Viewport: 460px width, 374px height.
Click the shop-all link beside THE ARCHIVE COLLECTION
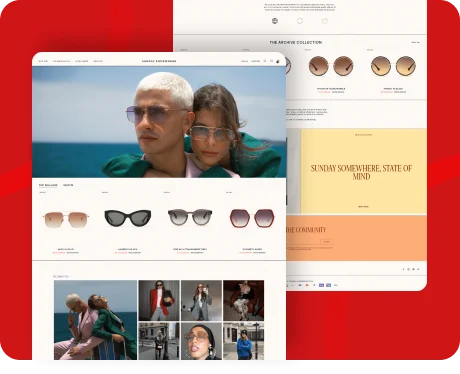(x=415, y=43)
